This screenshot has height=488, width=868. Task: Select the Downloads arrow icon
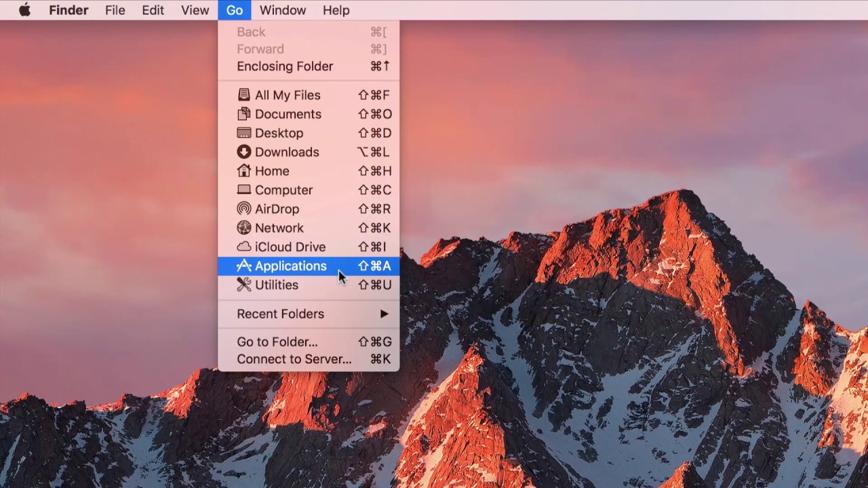[243, 152]
